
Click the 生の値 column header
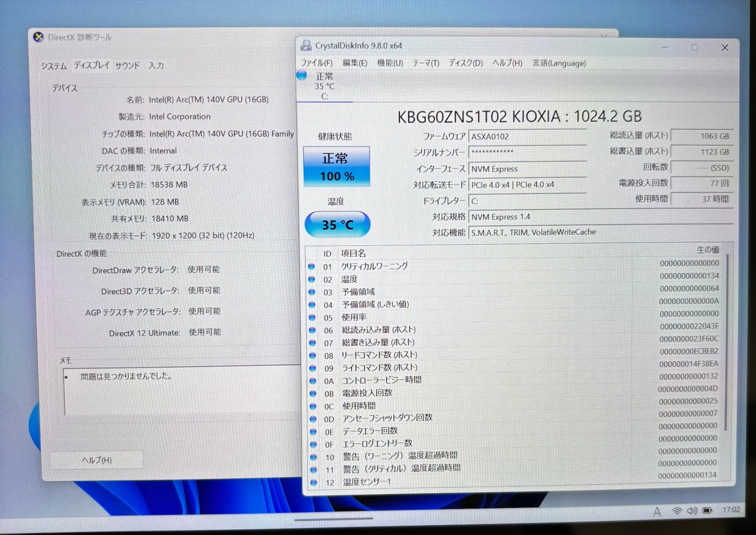click(x=708, y=250)
